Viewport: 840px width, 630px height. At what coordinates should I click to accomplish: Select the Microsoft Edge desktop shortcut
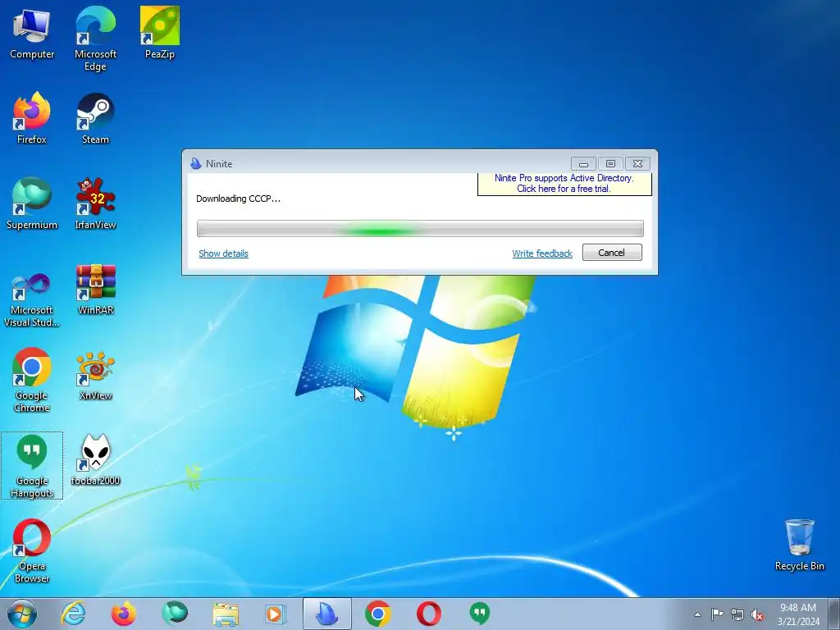coord(95,39)
